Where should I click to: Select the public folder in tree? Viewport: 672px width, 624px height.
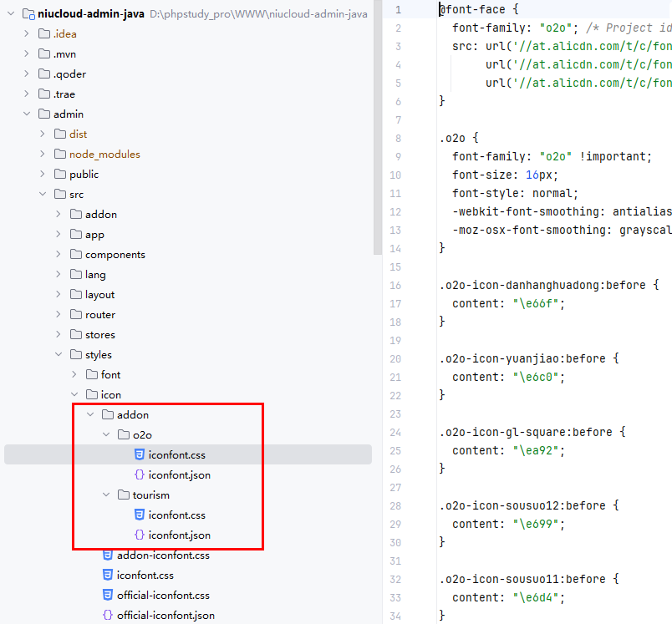[84, 175]
